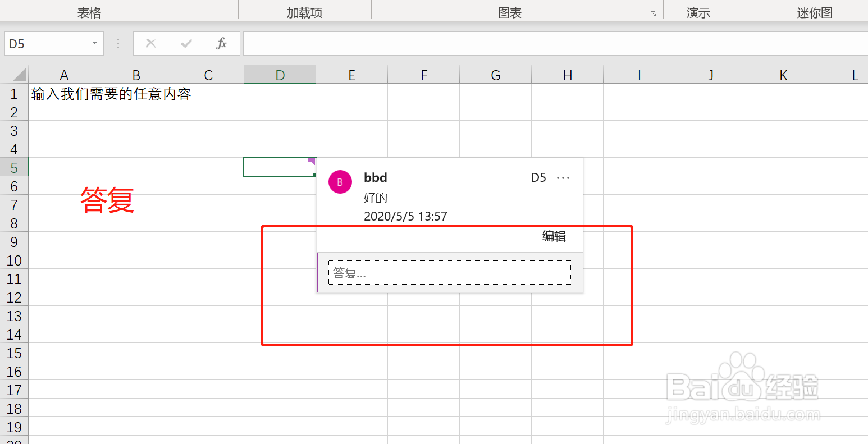
Task: Click the Select All corner triangle
Action: (20, 75)
